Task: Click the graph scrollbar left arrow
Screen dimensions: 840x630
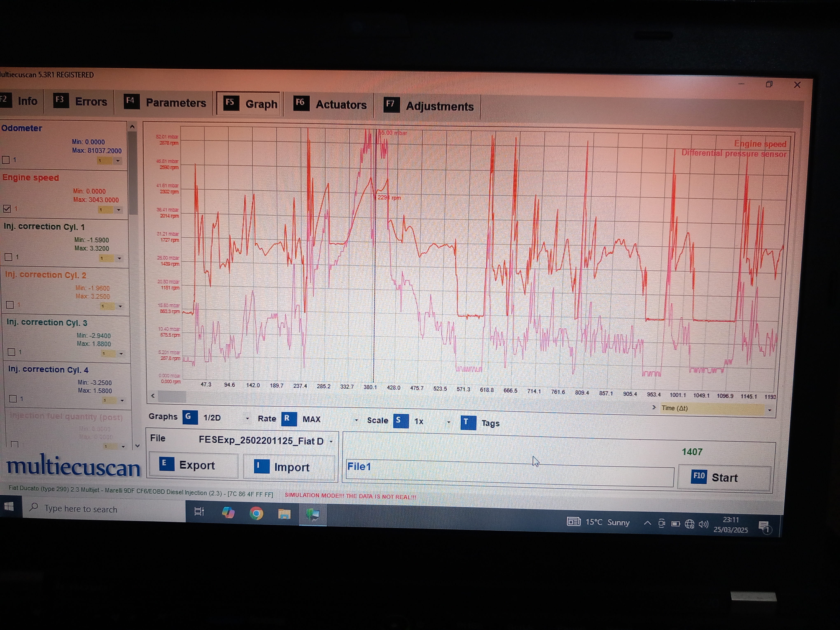Action: coord(153,396)
